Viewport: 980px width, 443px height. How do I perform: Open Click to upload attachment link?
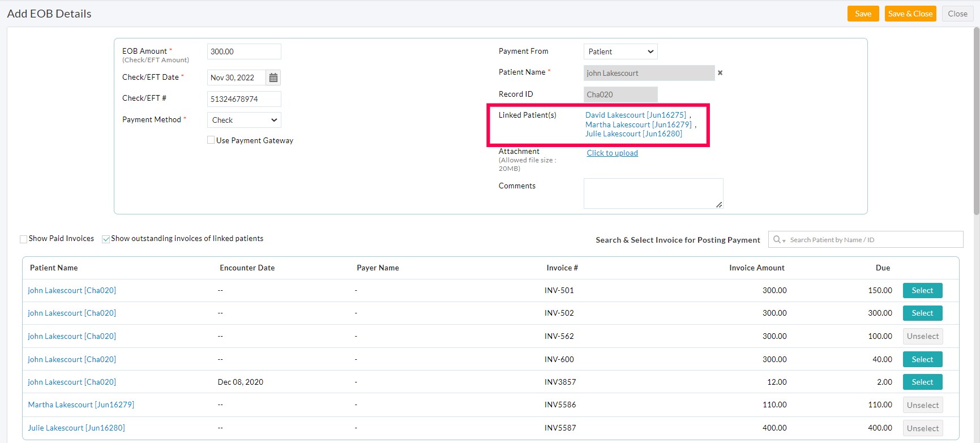612,153
